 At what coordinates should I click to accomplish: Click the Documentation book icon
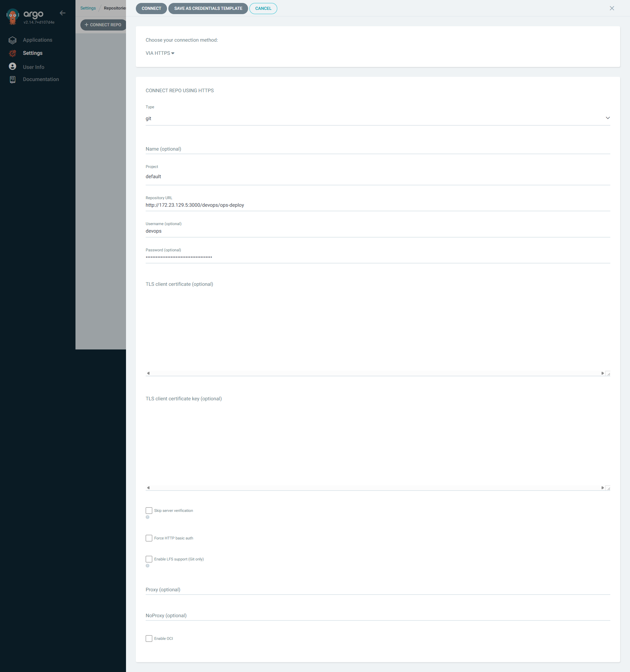tap(12, 79)
